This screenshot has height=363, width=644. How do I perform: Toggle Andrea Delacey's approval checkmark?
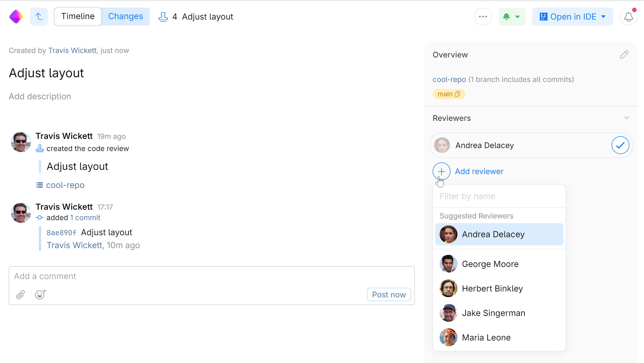click(620, 145)
